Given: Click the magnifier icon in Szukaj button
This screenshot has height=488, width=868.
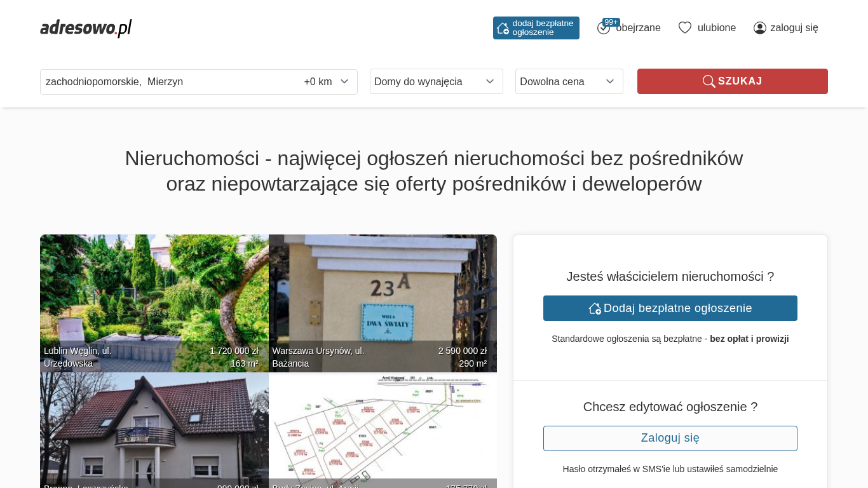Looking at the screenshot, I should click(709, 81).
